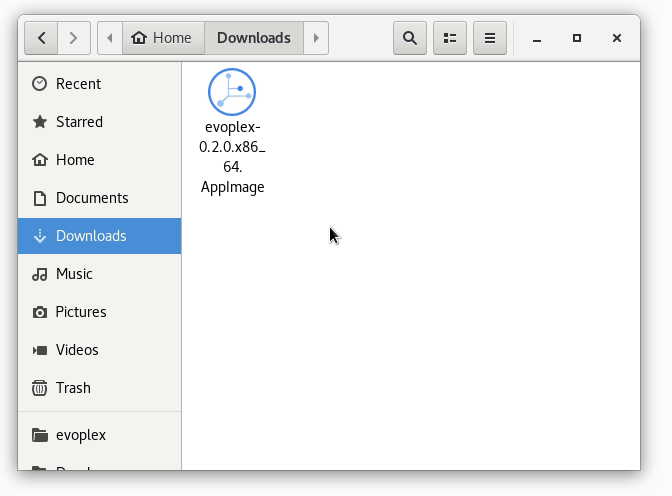Open Starred in the sidebar
Screen dimensions: 672x496
99,122
